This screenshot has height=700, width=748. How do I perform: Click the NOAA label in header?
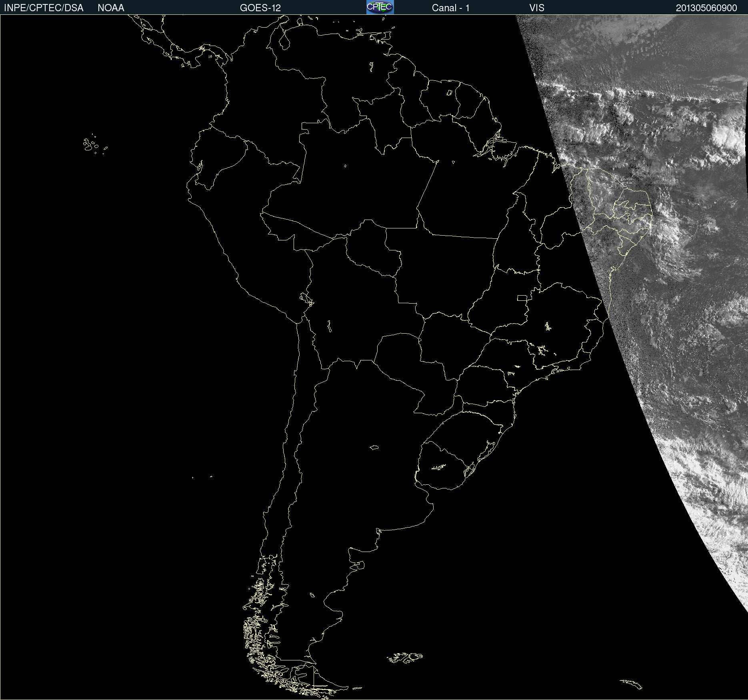point(111,8)
